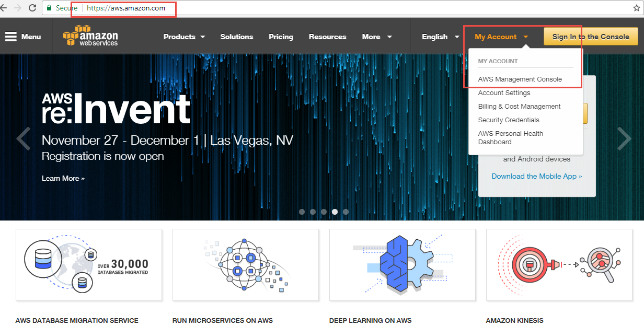Open the English language dropdown
Screen dimensions: 644x326
[441, 37]
